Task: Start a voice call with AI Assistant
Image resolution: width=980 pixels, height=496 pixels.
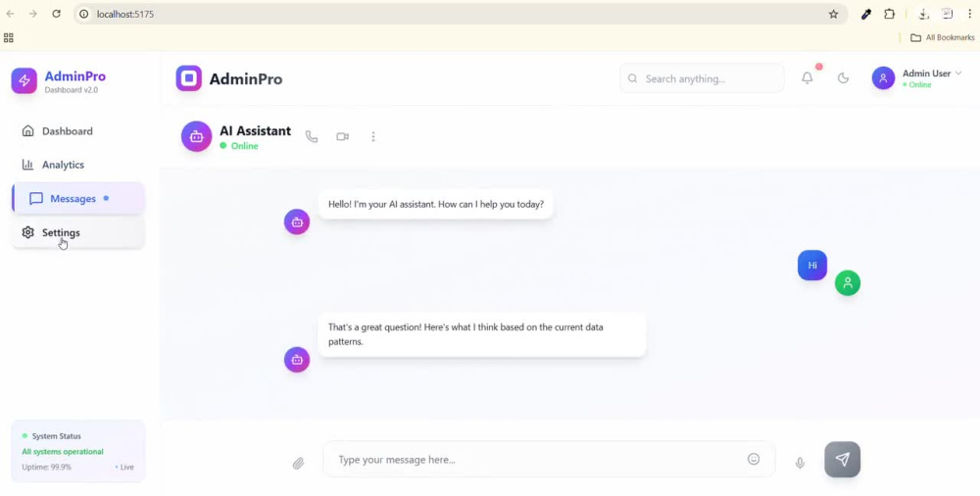Action: (312, 136)
